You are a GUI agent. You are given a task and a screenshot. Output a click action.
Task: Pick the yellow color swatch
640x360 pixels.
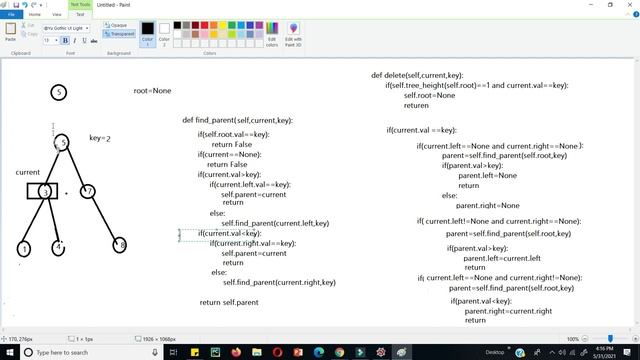[223, 25]
